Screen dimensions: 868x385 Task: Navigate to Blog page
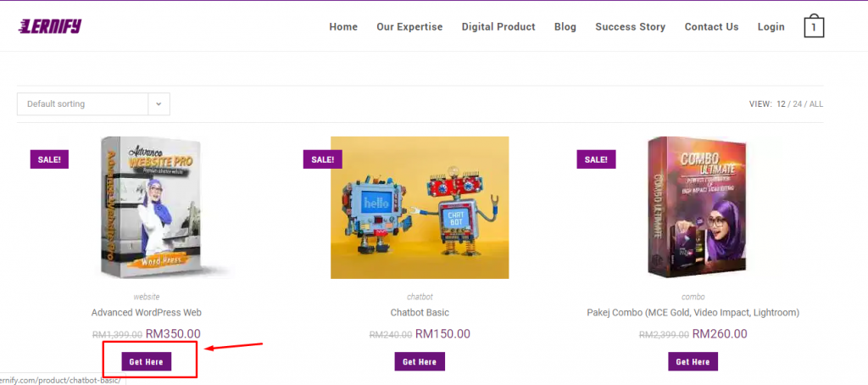565,27
